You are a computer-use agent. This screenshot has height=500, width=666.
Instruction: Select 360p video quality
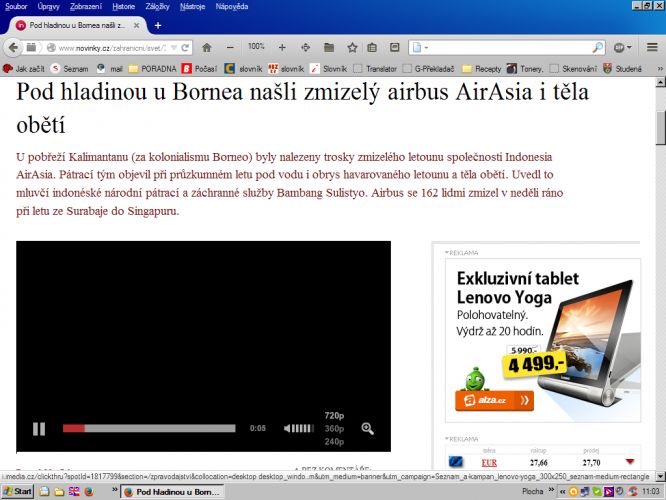pyautogui.click(x=334, y=428)
